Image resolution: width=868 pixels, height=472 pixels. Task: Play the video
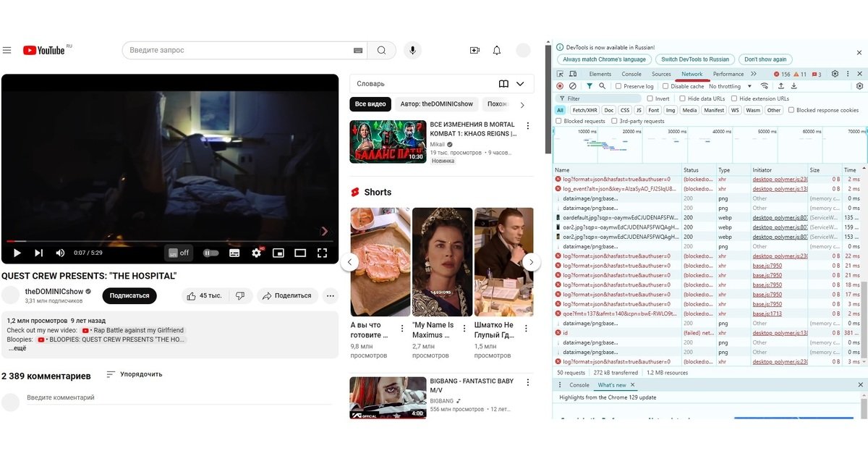(17, 253)
